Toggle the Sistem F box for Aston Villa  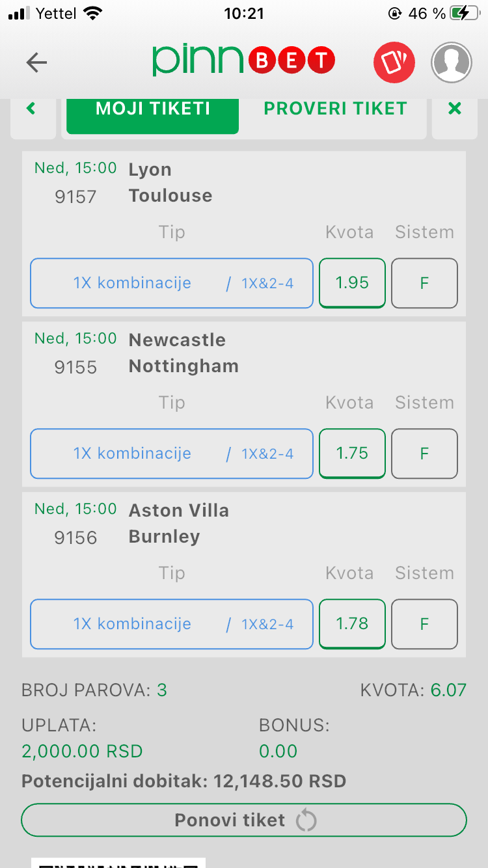[x=424, y=625]
